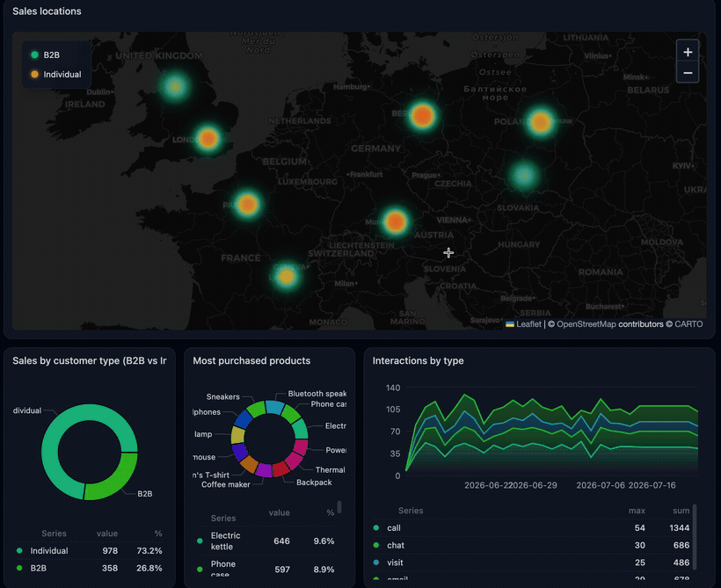Click the heat spot over Warsaw
Screen dimensions: 721x588
click(540, 122)
